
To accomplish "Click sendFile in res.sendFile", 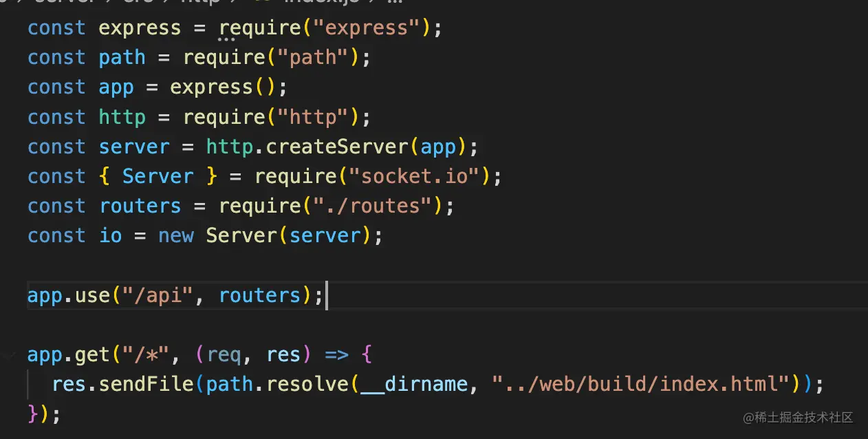I will coord(147,385).
